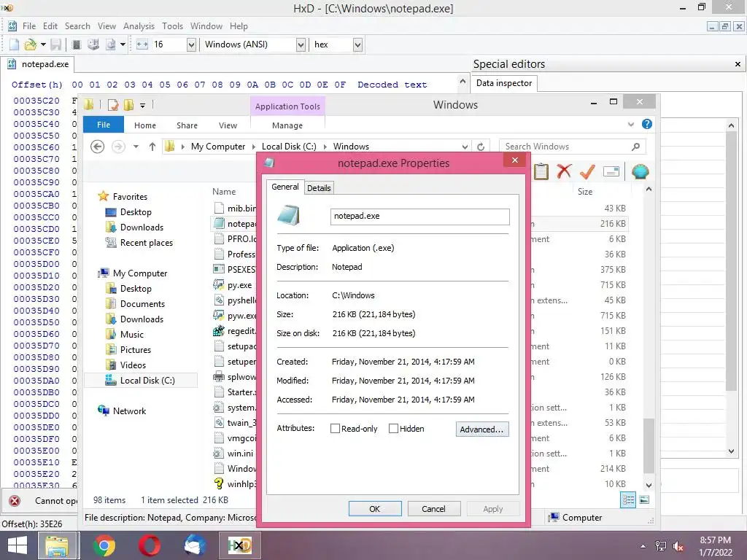The height and width of the screenshot is (560, 747).
Task: Click Cancel in notepad.exe Properties
Action: [433, 508]
